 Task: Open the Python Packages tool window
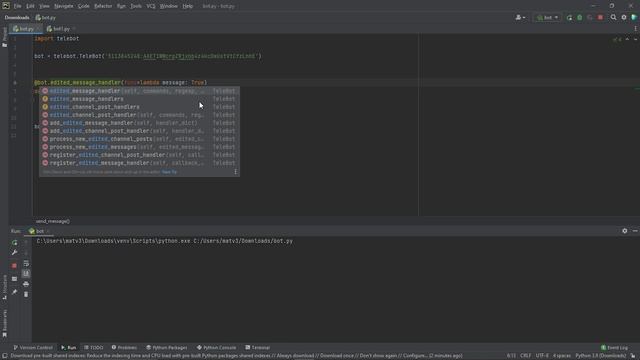tap(167, 348)
